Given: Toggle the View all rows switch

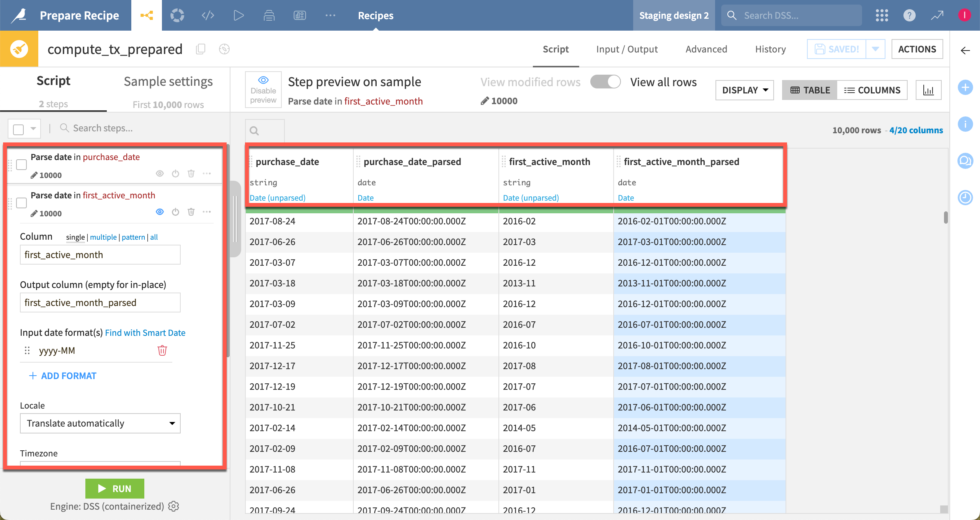Looking at the screenshot, I should (605, 82).
